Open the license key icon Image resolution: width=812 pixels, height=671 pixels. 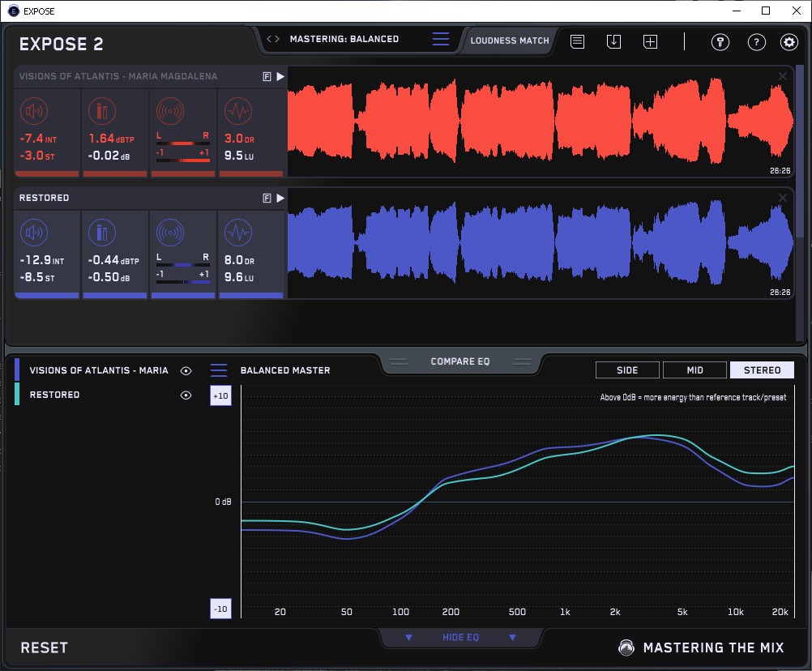(720, 42)
